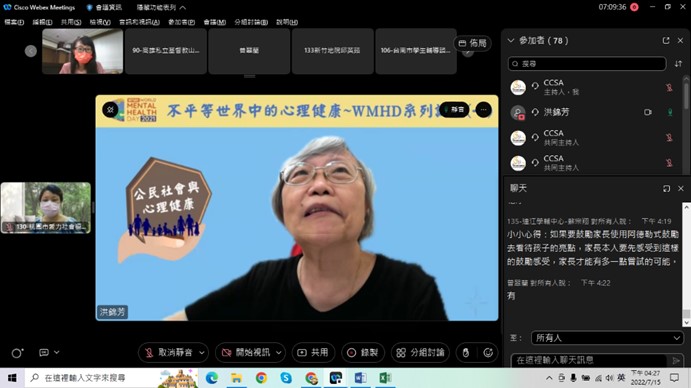Toggle 洪錦芳 green microphone icon
Screen dimensions: 691x388
[x=670, y=112]
